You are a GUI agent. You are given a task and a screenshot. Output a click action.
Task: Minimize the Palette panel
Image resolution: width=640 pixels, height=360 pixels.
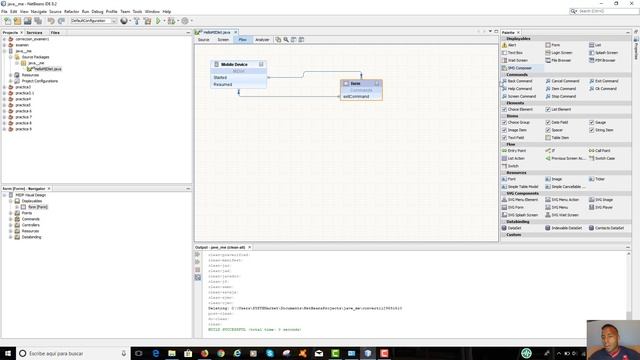click(x=628, y=33)
